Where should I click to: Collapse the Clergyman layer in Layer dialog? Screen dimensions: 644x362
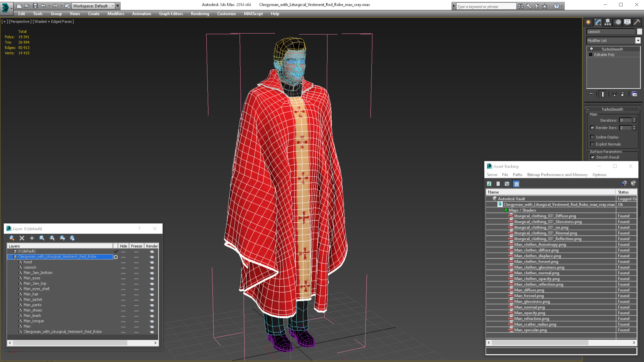pos(10,257)
